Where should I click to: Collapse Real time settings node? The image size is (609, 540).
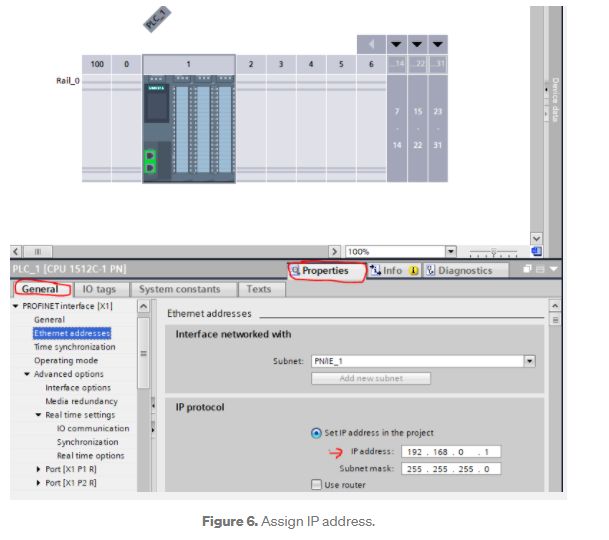pos(38,415)
